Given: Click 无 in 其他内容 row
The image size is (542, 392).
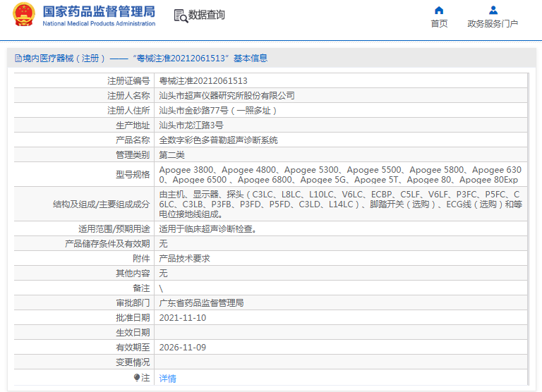Looking at the screenshot, I should 163,274.
